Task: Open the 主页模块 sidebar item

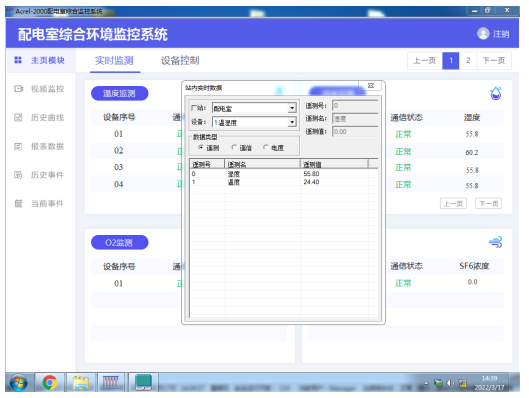Action: point(40,60)
